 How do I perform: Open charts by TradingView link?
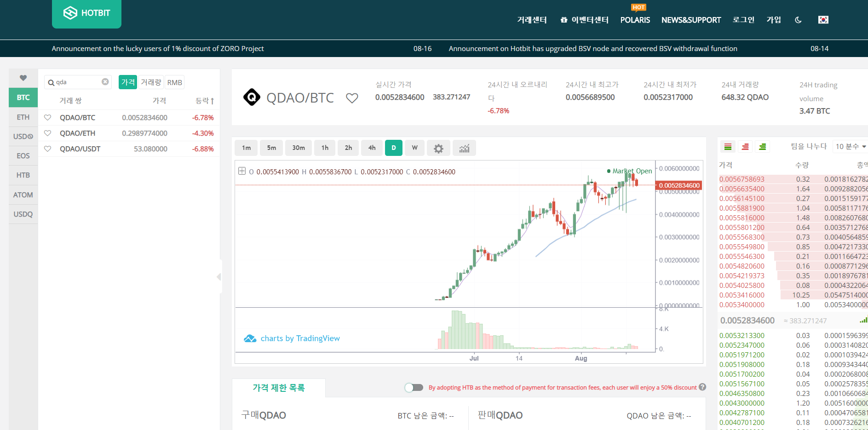292,338
